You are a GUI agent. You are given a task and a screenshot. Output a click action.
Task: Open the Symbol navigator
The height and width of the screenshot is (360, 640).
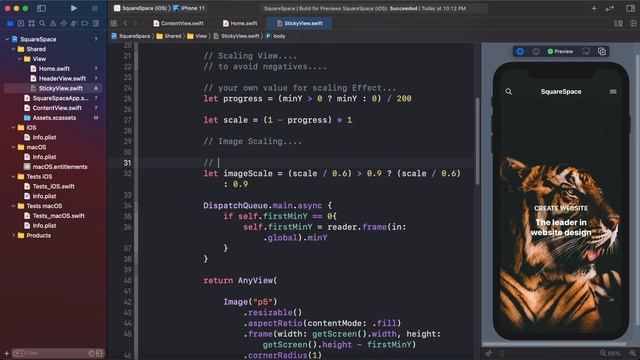(31, 23)
